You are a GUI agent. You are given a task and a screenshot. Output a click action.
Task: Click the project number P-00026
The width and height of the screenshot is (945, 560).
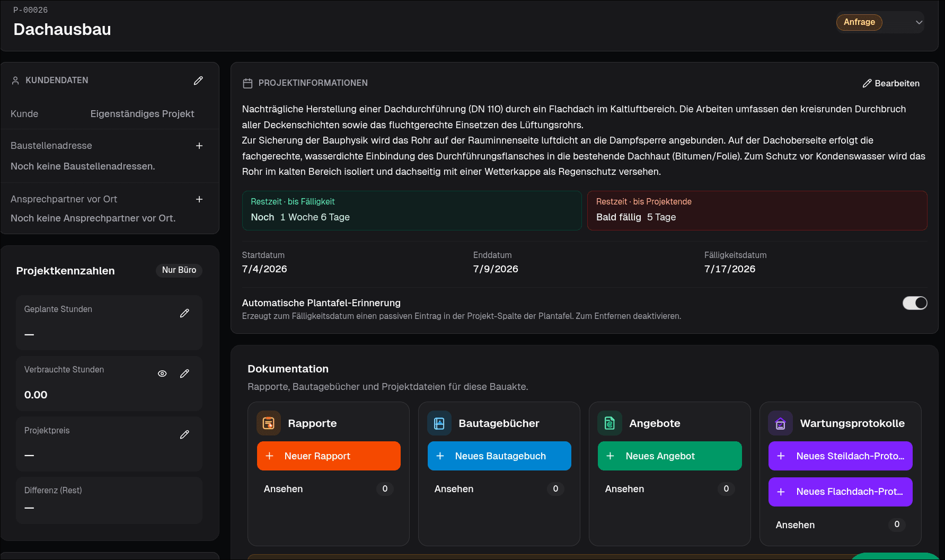click(30, 10)
